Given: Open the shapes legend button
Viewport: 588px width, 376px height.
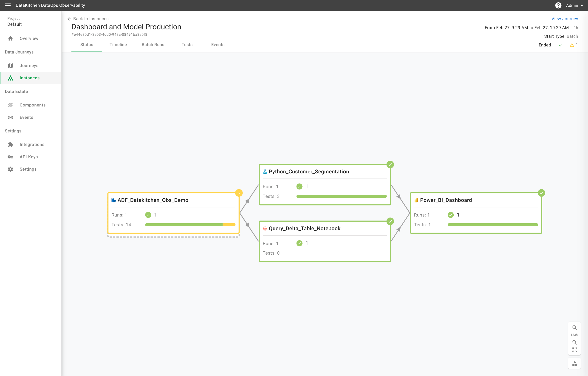Looking at the screenshot, I should coord(574,364).
